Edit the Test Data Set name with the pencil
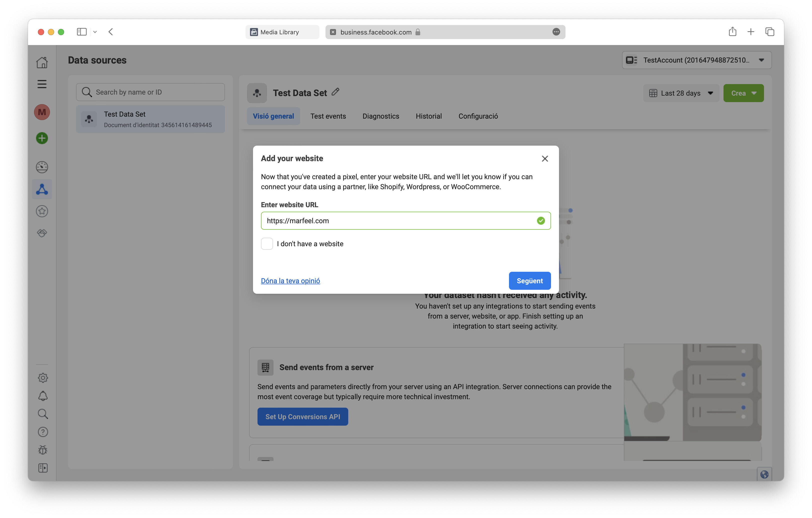 pos(335,92)
